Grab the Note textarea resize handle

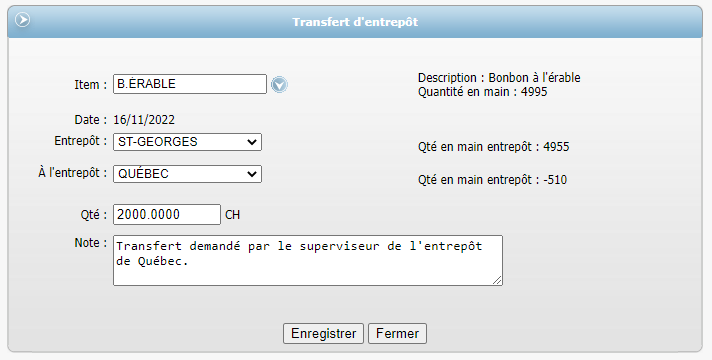[x=498, y=281]
